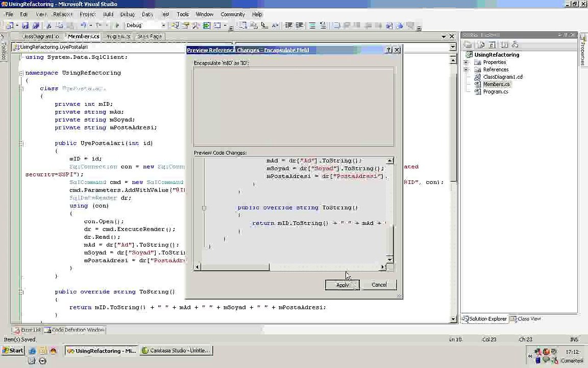Click the preview pane scroll down arrow
Image resolution: width=588 pixels, height=368 pixels.
389,260
